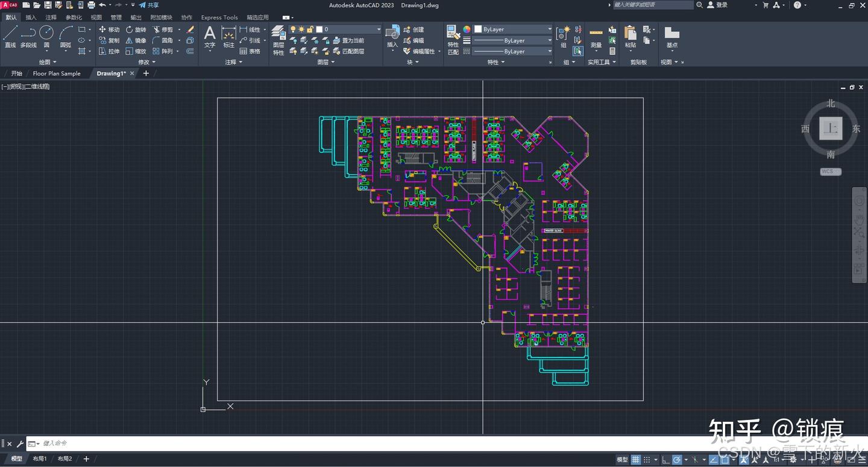Click 南 on the ViewCube compass
Screen dimensions: 868x467
click(x=831, y=154)
